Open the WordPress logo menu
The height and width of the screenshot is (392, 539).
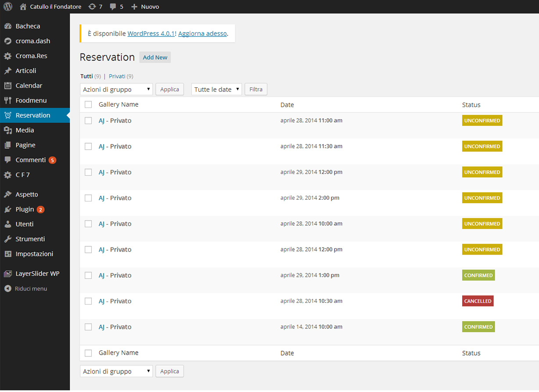[x=8, y=7]
